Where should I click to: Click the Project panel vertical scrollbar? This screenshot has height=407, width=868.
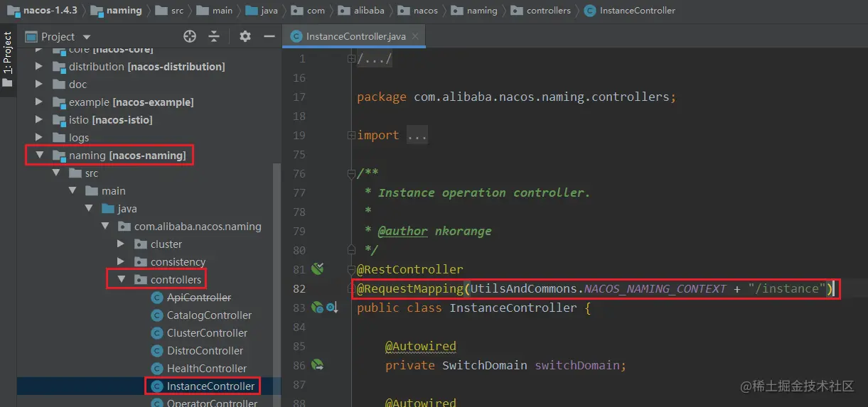[277, 284]
